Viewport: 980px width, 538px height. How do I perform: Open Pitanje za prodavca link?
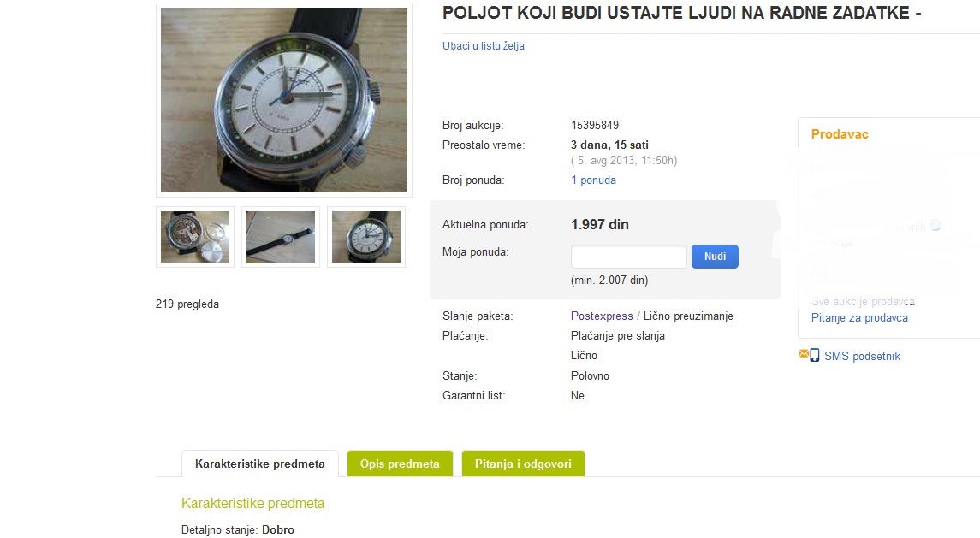point(859,317)
